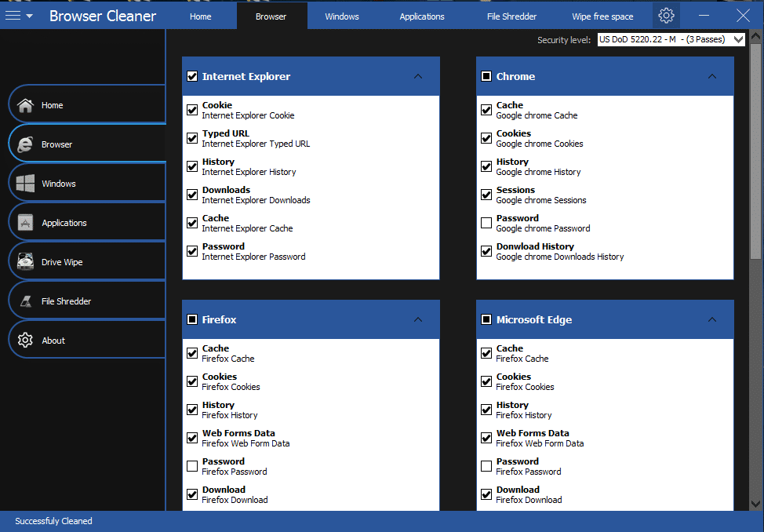Collapse the Microsoft Edge section
764x532 pixels.
712,319
